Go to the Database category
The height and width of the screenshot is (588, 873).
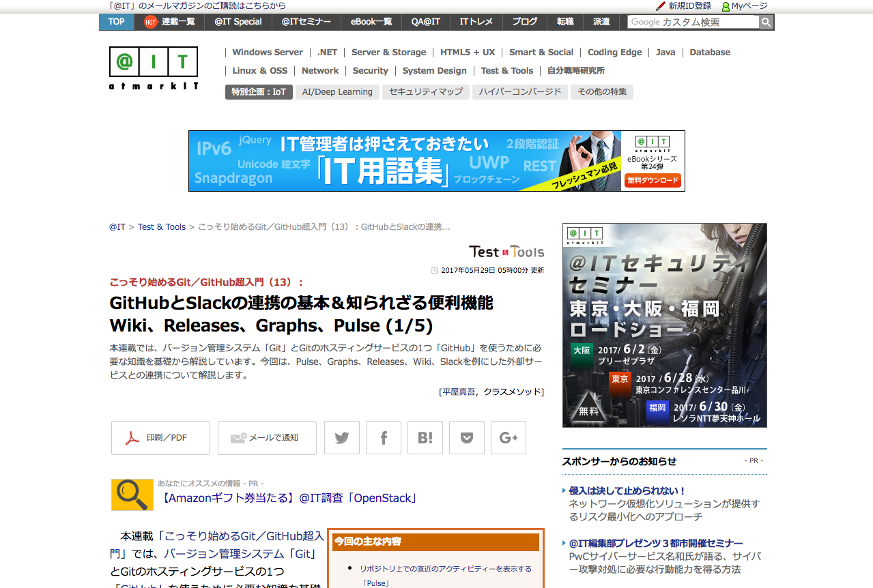coord(710,52)
